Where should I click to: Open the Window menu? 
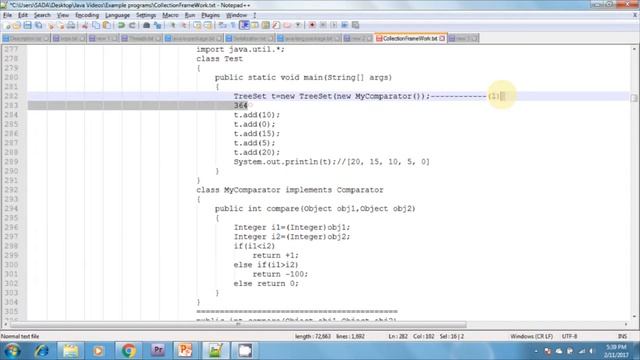[236, 15]
